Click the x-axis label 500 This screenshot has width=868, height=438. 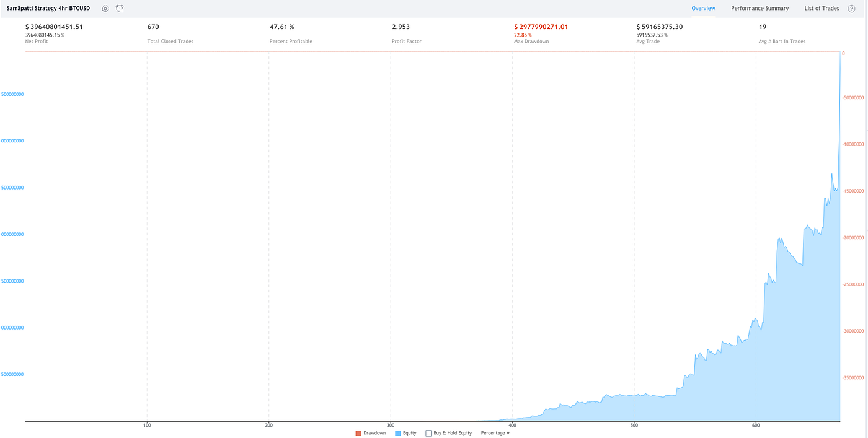[634, 426]
